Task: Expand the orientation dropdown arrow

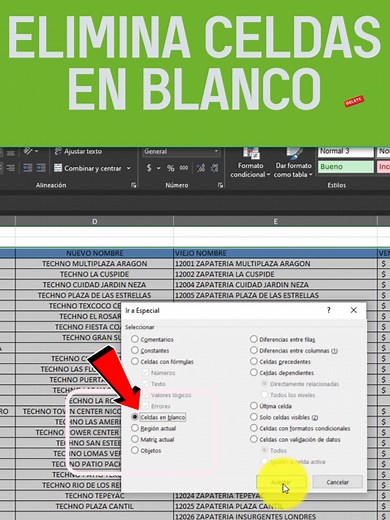Action: 36,151
